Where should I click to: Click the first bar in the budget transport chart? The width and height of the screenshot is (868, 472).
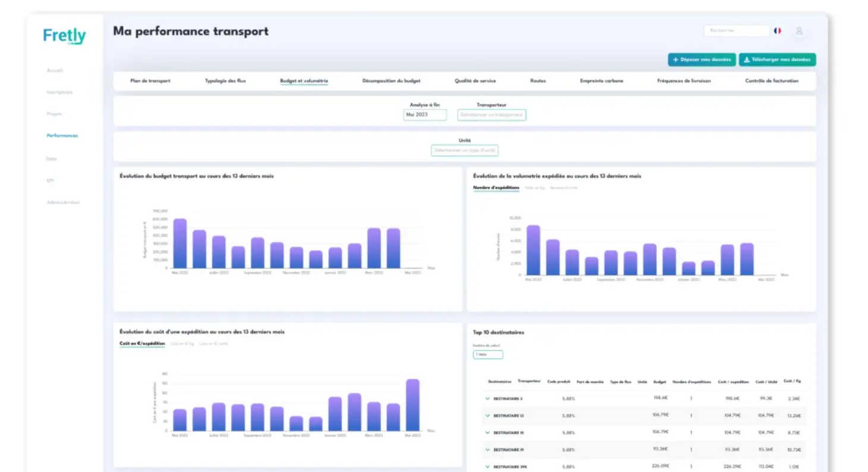click(180, 243)
